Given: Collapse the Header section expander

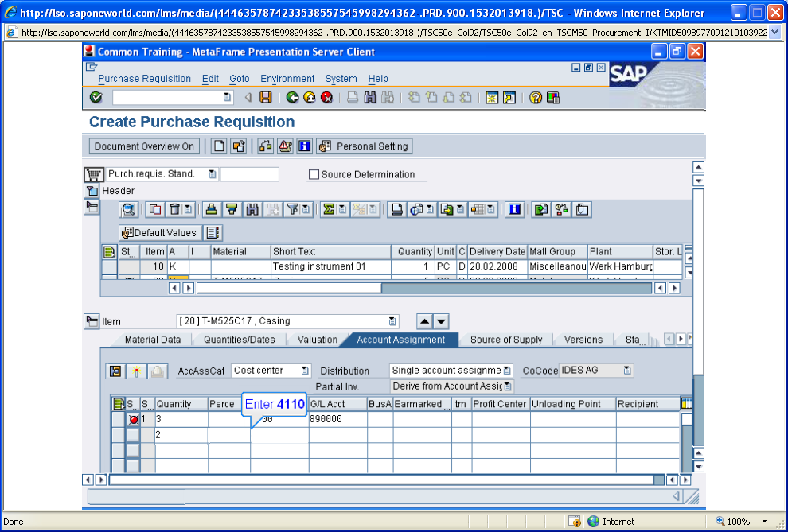Looking at the screenshot, I should (x=92, y=191).
